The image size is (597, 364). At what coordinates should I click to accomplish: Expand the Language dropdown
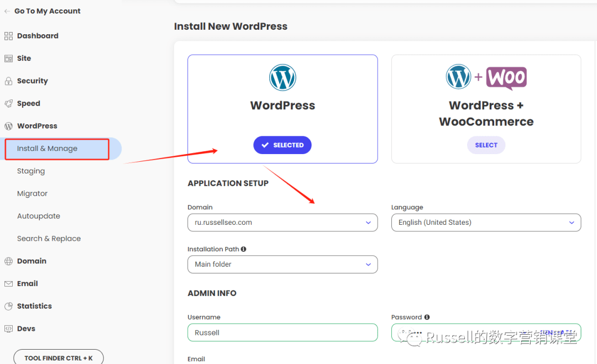coord(486,223)
